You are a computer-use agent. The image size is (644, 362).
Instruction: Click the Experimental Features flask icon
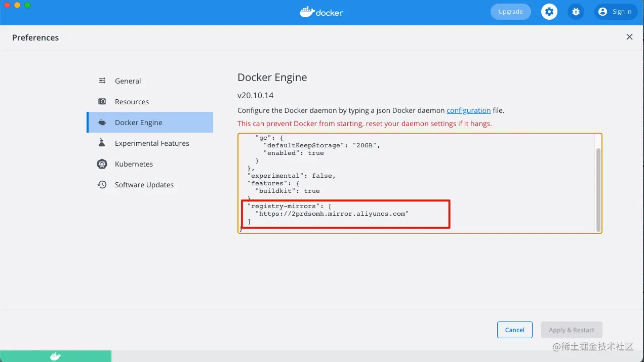click(x=102, y=143)
